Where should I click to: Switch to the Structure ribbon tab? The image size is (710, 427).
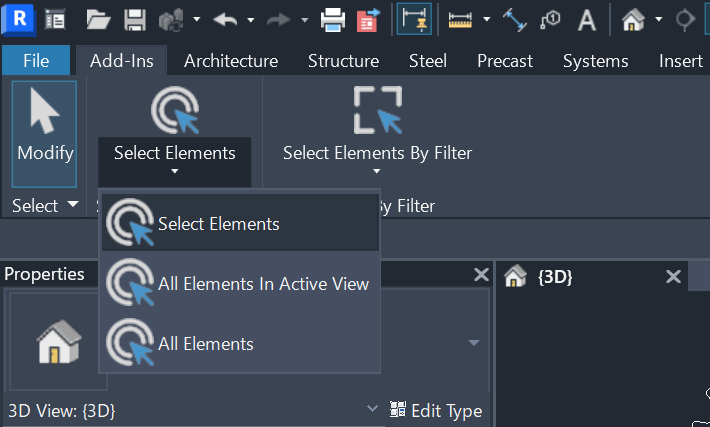point(343,61)
